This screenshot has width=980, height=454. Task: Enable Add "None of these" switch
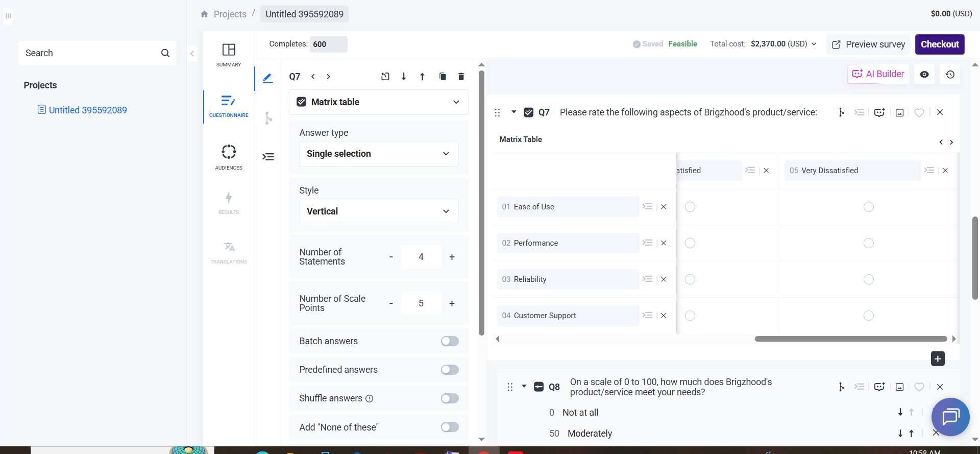(450, 427)
